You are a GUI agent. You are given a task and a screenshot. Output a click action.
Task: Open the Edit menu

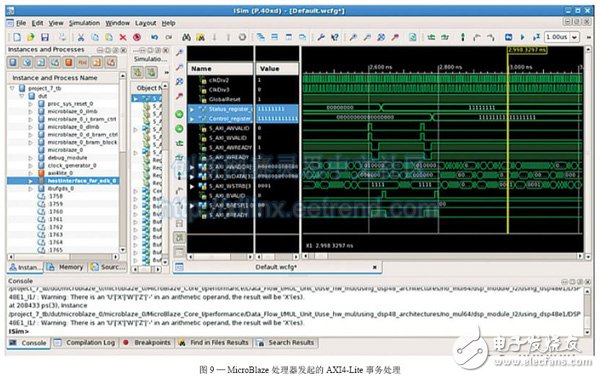[37, 23]
